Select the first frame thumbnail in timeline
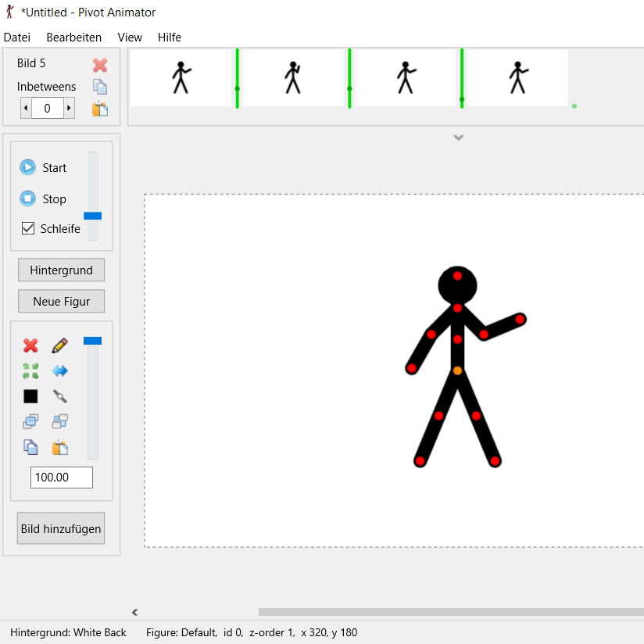Image resolution: width=644 pixels, height=644 pixels. tap(181, 78)
